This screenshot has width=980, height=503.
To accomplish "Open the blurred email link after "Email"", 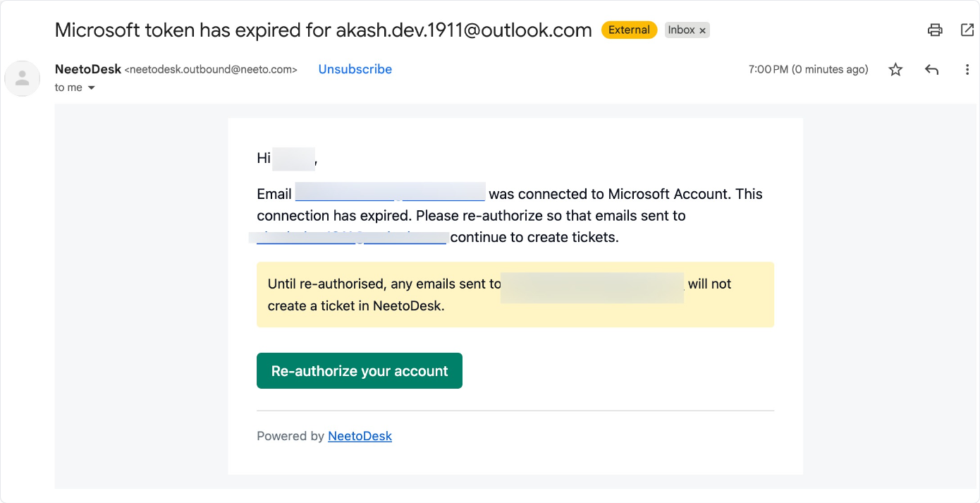I will 390,193.
